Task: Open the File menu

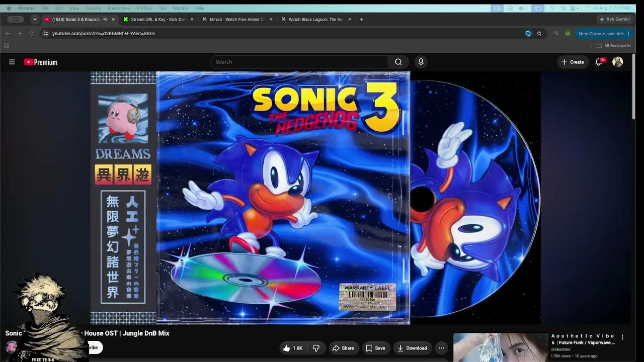Action: coord(45,8)
